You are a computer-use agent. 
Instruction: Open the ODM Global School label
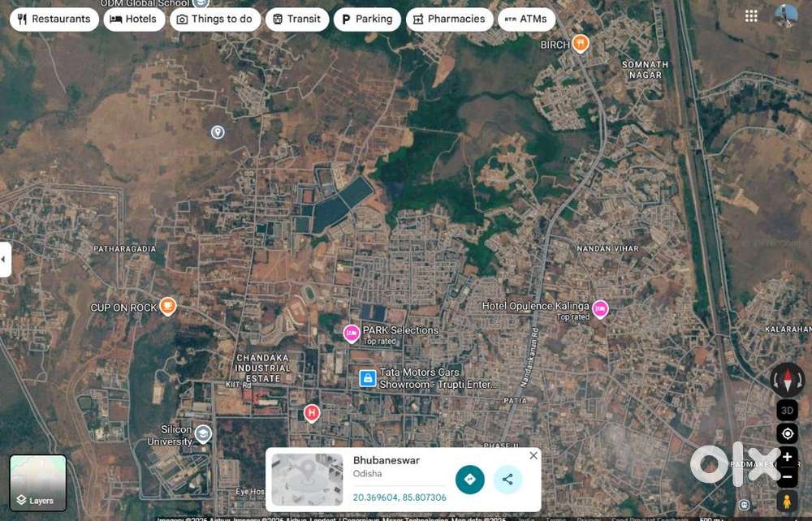pyautogui.click(x=145, y=3)
